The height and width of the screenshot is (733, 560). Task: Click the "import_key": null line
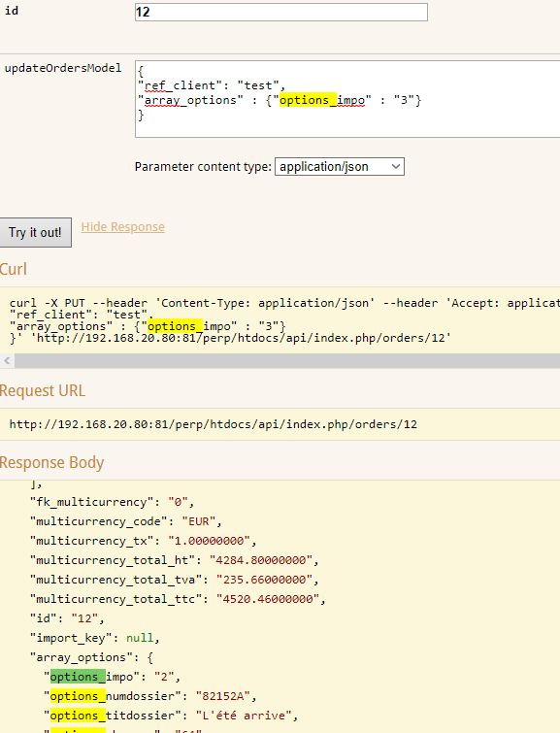[95, 638]
